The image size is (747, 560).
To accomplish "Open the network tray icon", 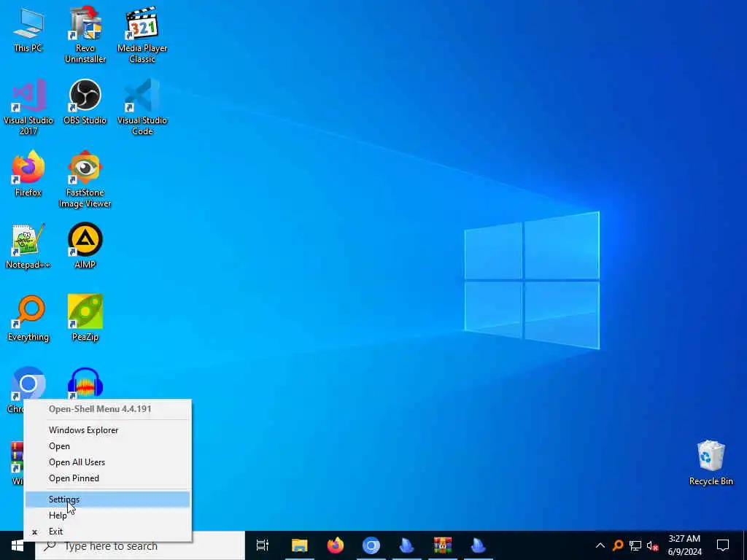I will click(635, 545).
